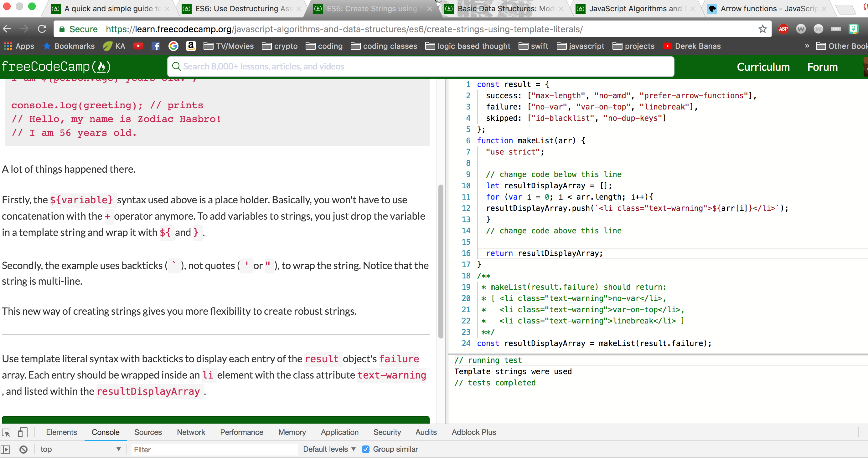Go back with the browser back arrow
868x458 pixels.
(x=7, y=29)
